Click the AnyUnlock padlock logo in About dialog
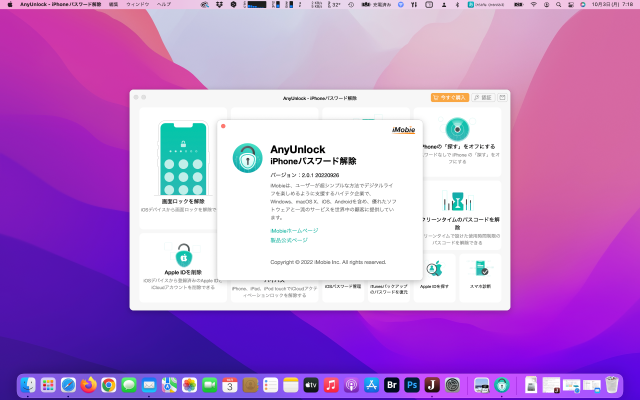 point(247,158)
